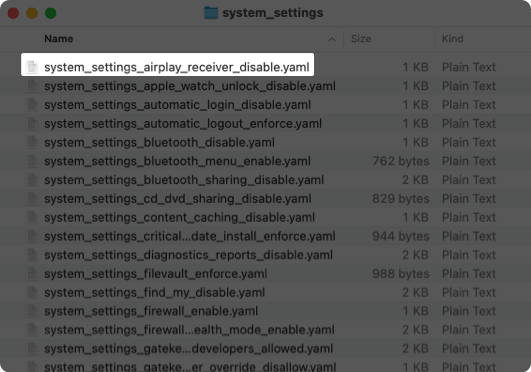The height and width of the screenshot is (372, 531).
Task: Select system_settings_content_caching_disable.yaml
Action: [179, 218]
